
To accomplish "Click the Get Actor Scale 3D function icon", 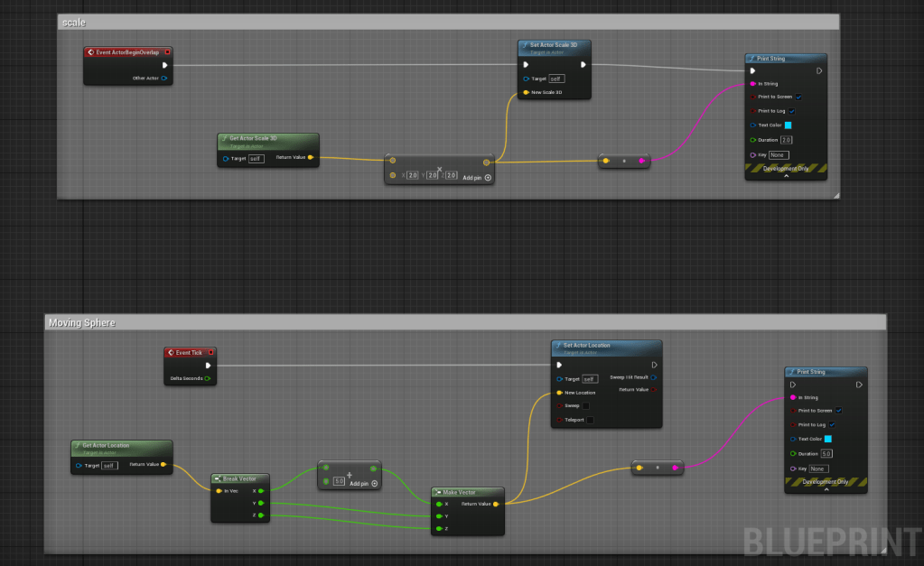I will [224, 138].
